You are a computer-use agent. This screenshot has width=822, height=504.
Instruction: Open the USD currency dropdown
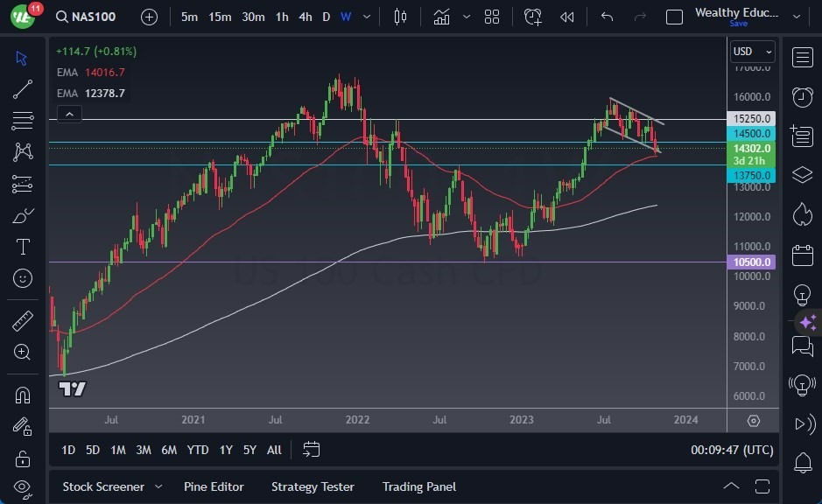coord(751,51)
